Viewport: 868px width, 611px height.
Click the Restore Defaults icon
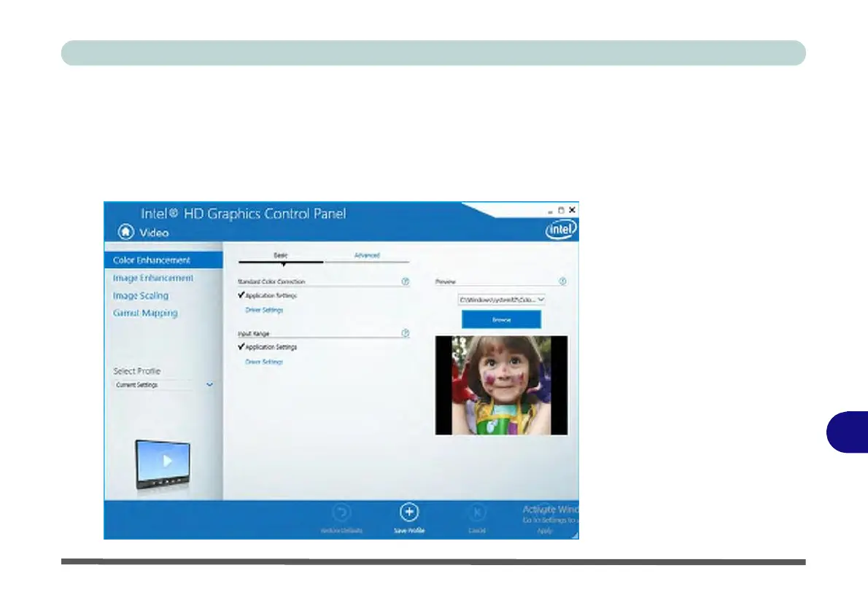[x=341, y=513]
